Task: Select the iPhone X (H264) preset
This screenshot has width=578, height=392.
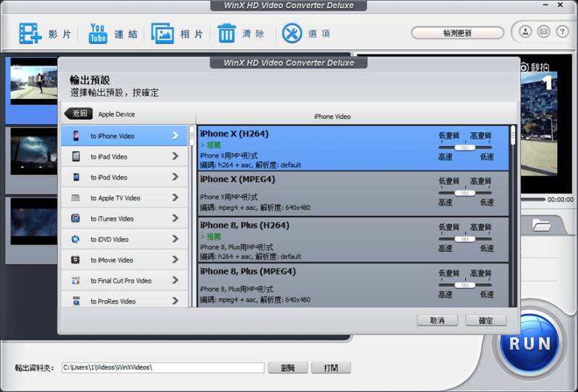Action: point(353,149)
